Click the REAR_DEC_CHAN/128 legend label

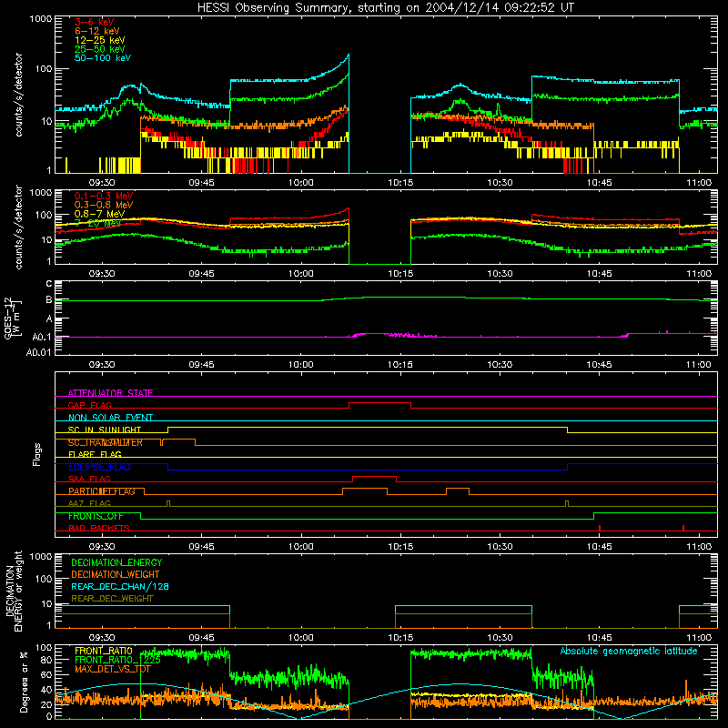pyautogui.click(x=120, y=586)
